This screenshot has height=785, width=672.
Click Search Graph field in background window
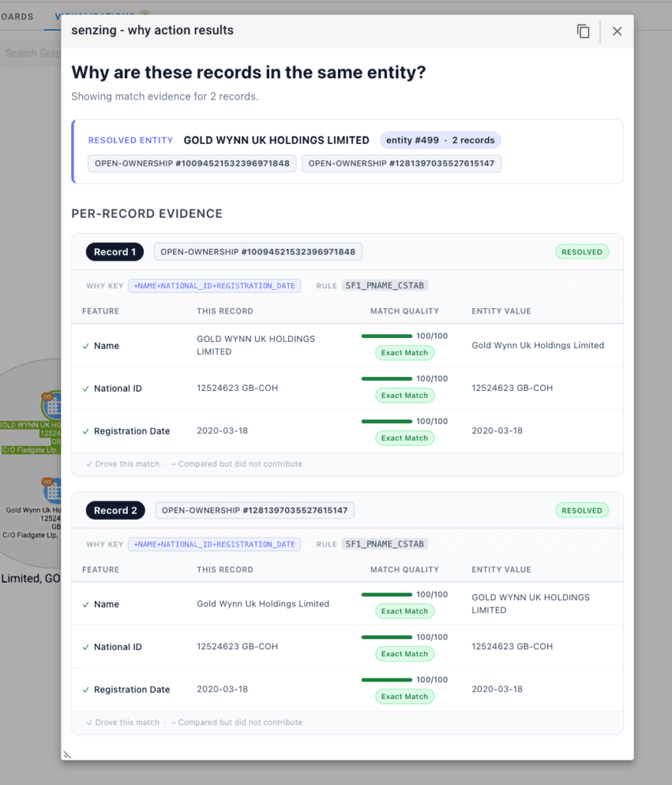click(x=31, y=53)
